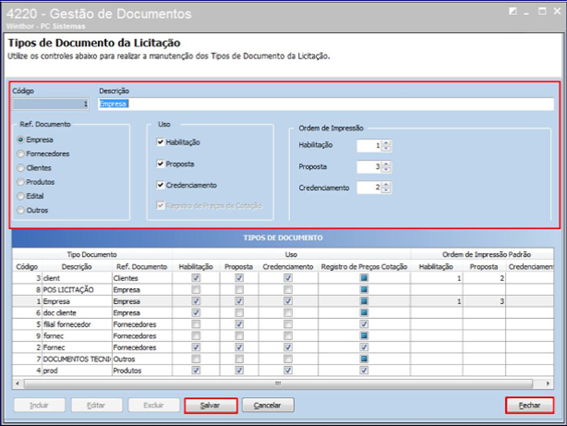
Task: Increase the Habilitação print order spinner
Action: coord(386,143)
